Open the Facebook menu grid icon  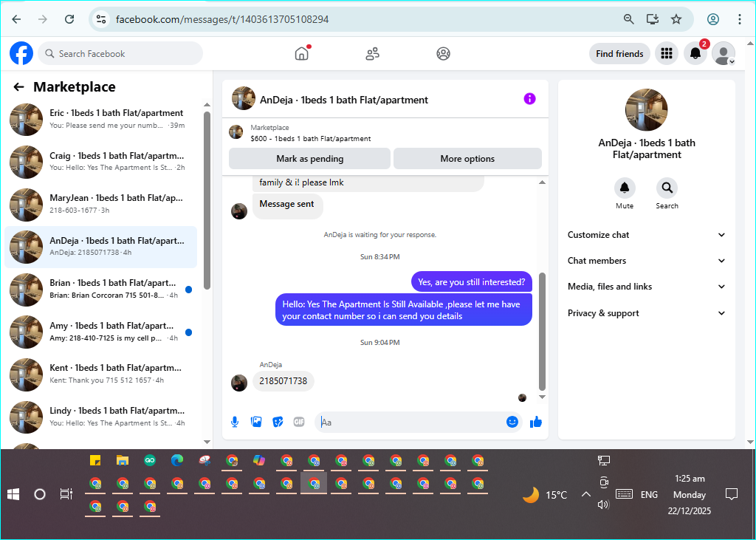[667, 54]
